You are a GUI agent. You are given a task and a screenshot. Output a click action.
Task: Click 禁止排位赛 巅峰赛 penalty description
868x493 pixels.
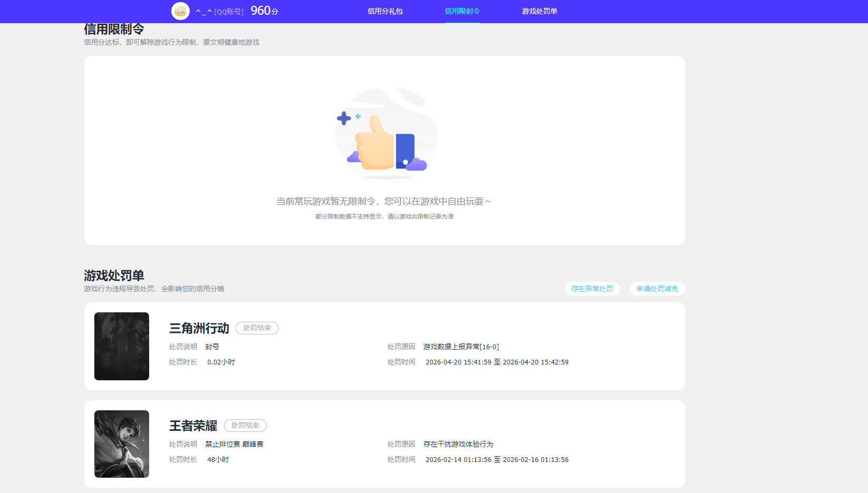[235, 444]
